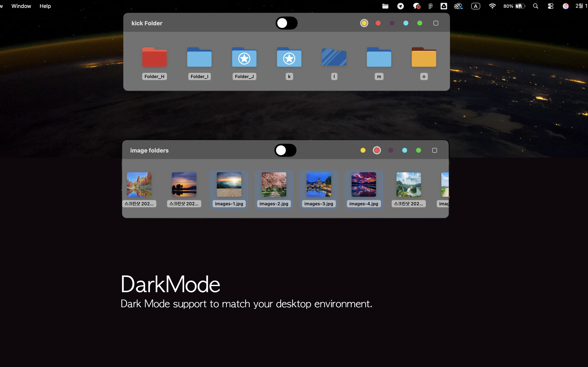
Task: Open the striped folder named l
Action: point(334,57)
